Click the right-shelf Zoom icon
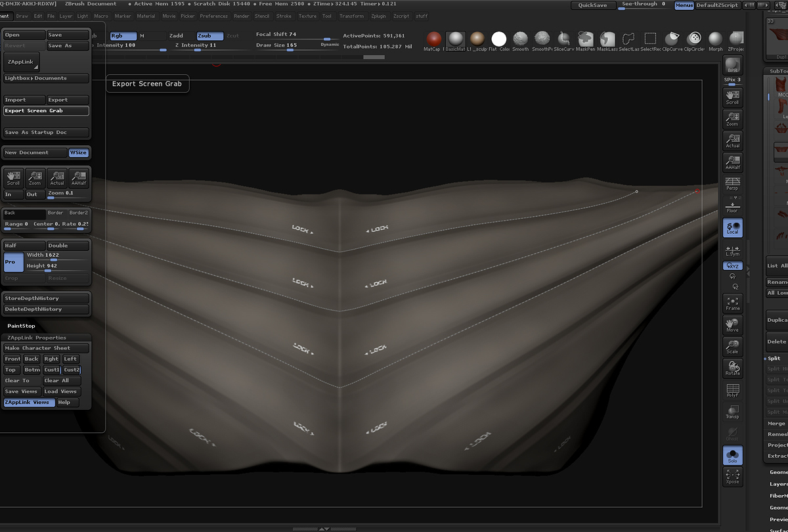The image size is (788, 532). point(732,119)
